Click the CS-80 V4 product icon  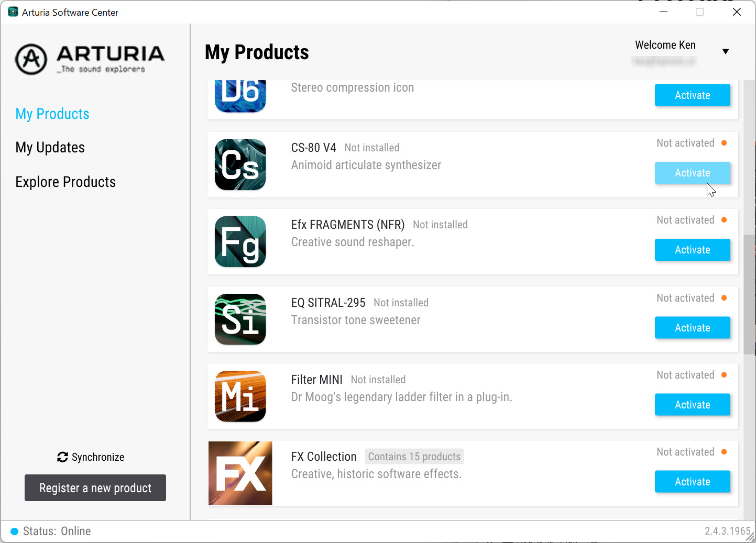[x=240, y=164]
